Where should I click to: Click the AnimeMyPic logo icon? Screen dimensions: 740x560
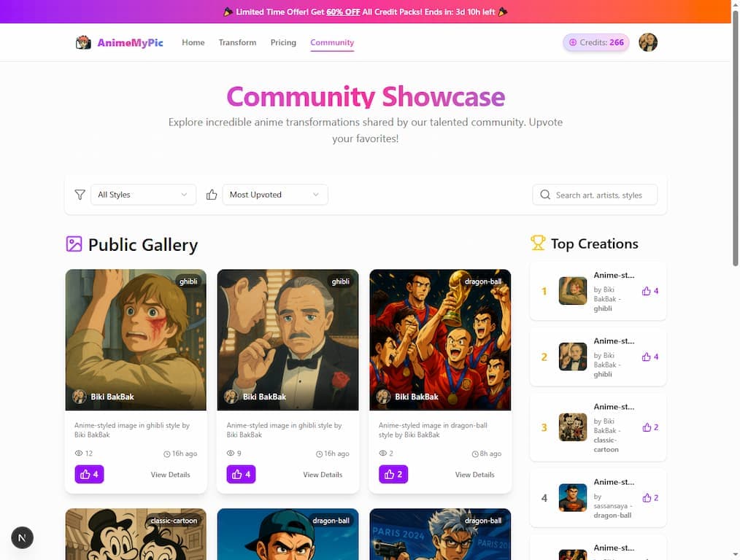pos(83,42)
